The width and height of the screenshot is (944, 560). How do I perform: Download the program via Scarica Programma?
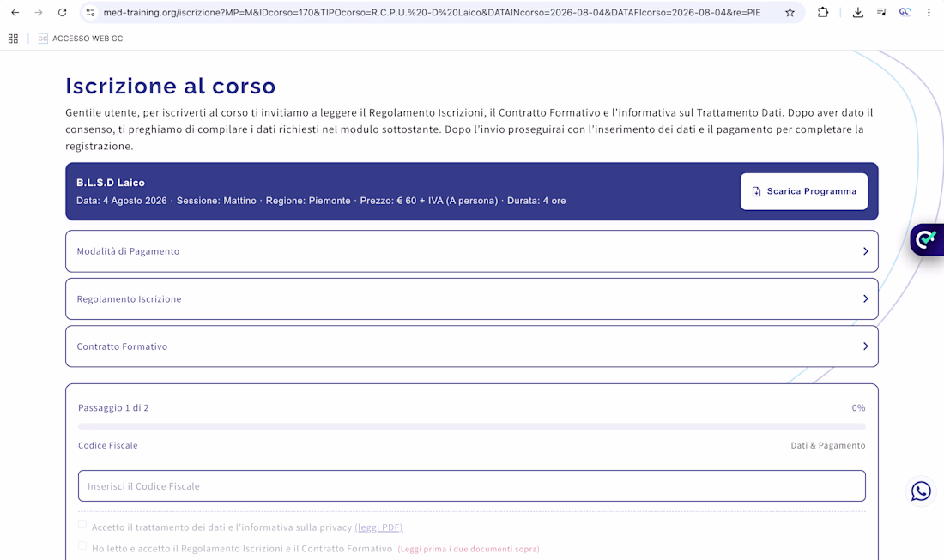pos(804,191)
